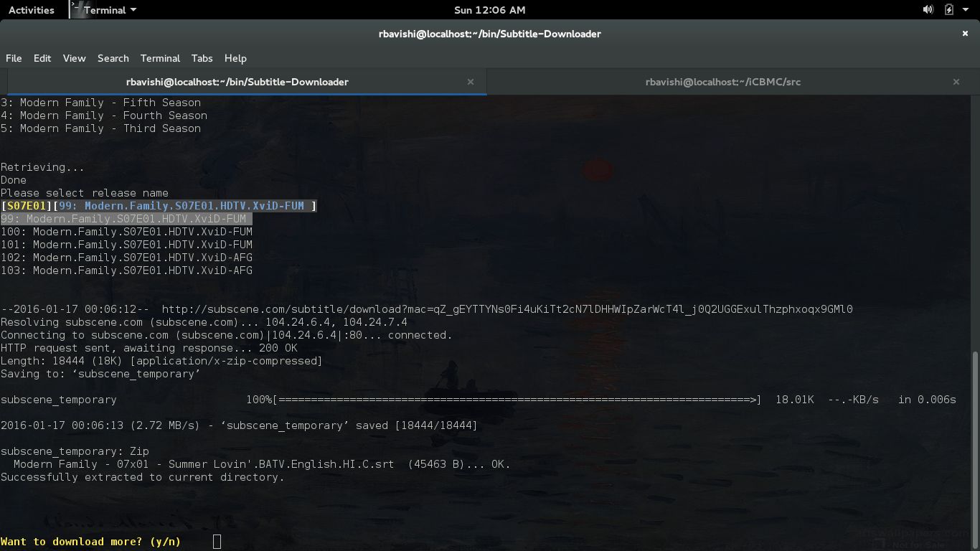Select the ~/bin/Subtitle-Downloader tab
980x551 pixels.
(237, 82)
